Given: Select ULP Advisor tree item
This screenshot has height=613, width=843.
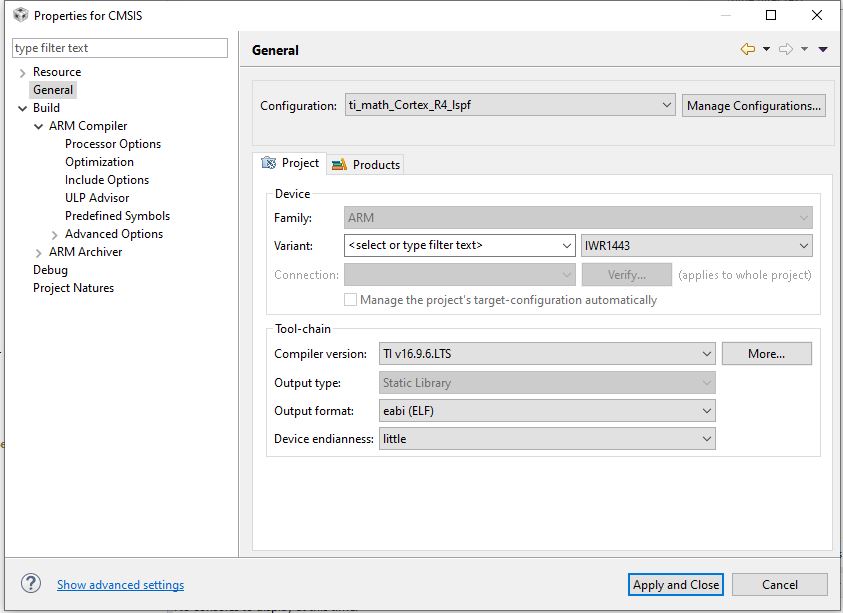Looking at the screenshot, I should click(97, 198).
